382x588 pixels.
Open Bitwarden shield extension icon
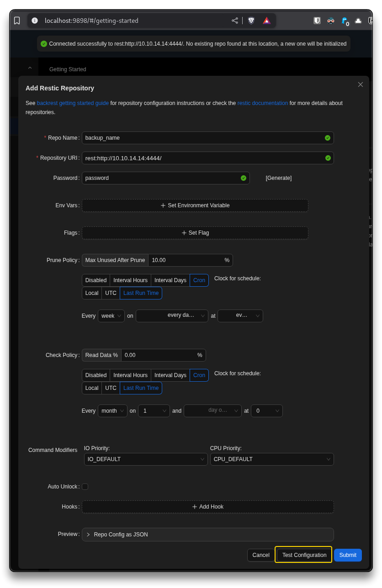click(317, 21)
